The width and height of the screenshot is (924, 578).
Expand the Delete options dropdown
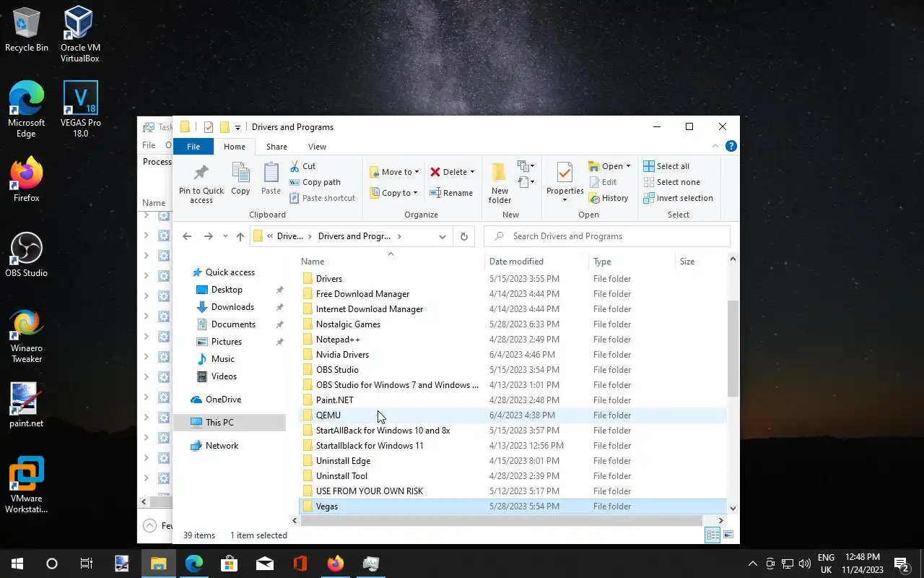point(472,172)
